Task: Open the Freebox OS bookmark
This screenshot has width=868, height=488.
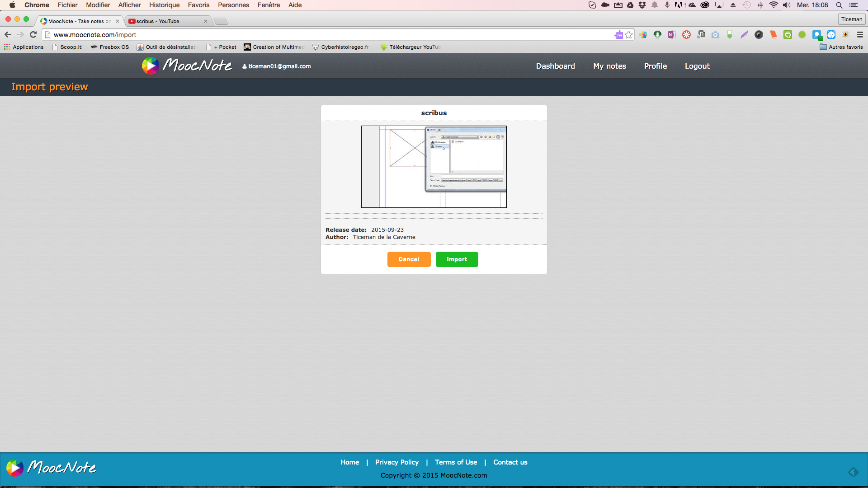Action: coord(110,47)
